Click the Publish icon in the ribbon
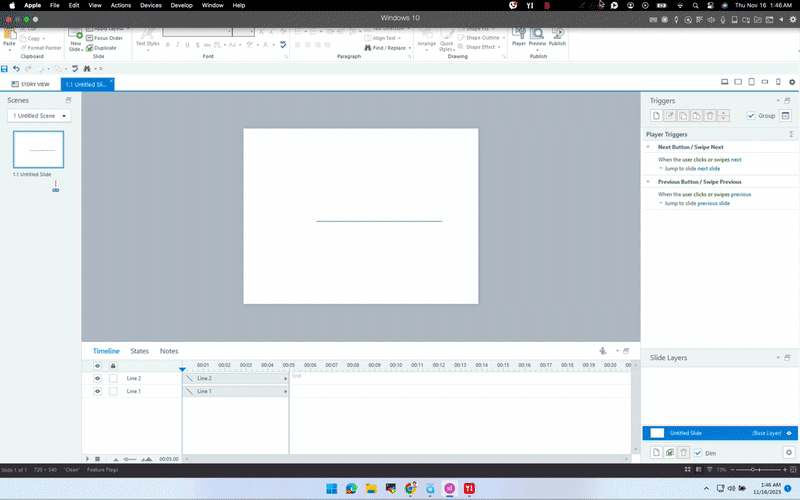The width and height of the screenshot is (800, 500). [557, 36]
